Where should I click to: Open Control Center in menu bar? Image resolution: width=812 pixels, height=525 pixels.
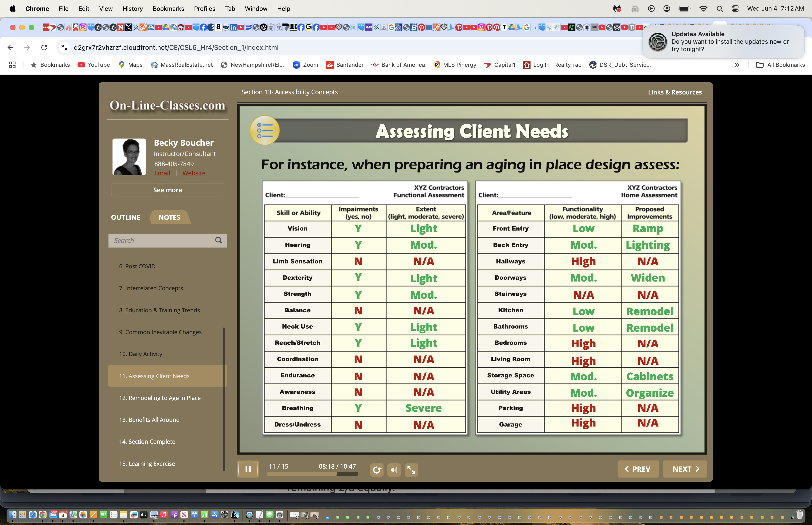pyautogui.click(x=735, y=8)
